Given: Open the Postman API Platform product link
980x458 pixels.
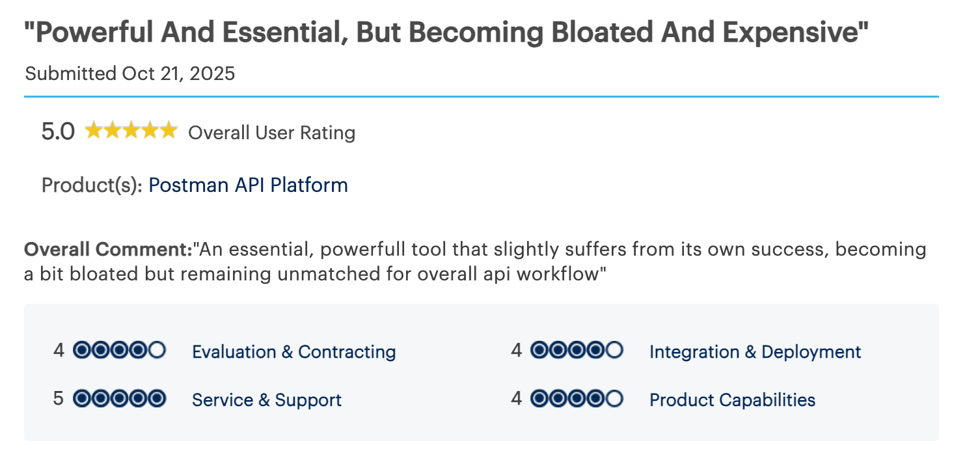Looking at the screenshot, I should (248, 185).
